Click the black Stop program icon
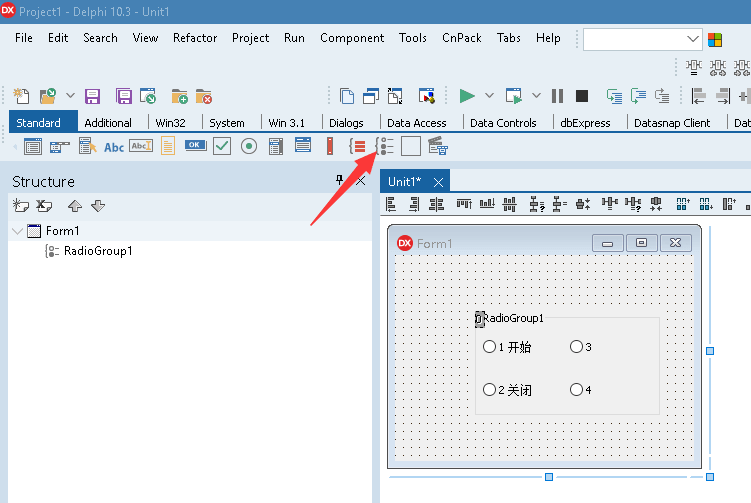 tap(581, 96)
